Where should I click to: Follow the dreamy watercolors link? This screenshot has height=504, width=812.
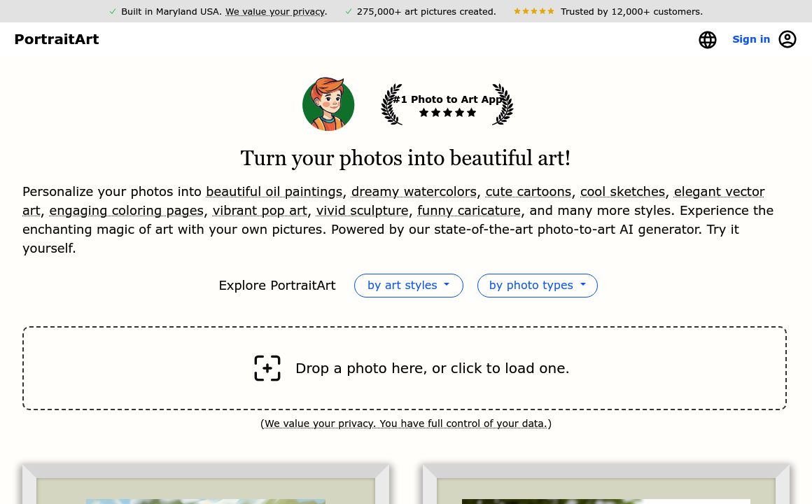[x=414, y=192]
